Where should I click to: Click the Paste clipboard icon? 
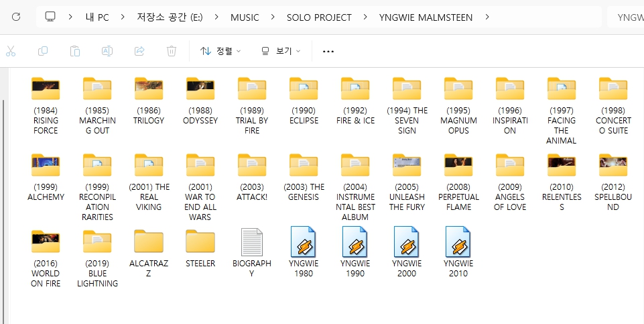click(75, 51)
